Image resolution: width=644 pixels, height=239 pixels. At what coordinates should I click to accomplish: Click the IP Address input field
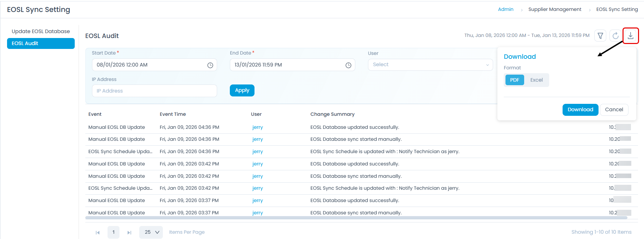click(x=154, y=91)
